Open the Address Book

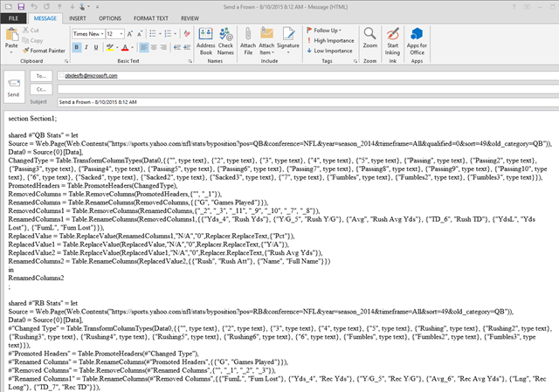206,41
